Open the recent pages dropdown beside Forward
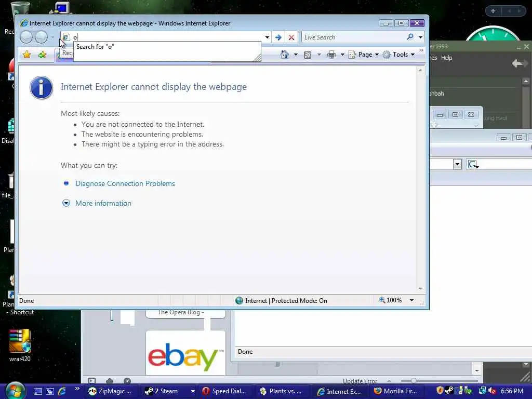 click(52, 37)
